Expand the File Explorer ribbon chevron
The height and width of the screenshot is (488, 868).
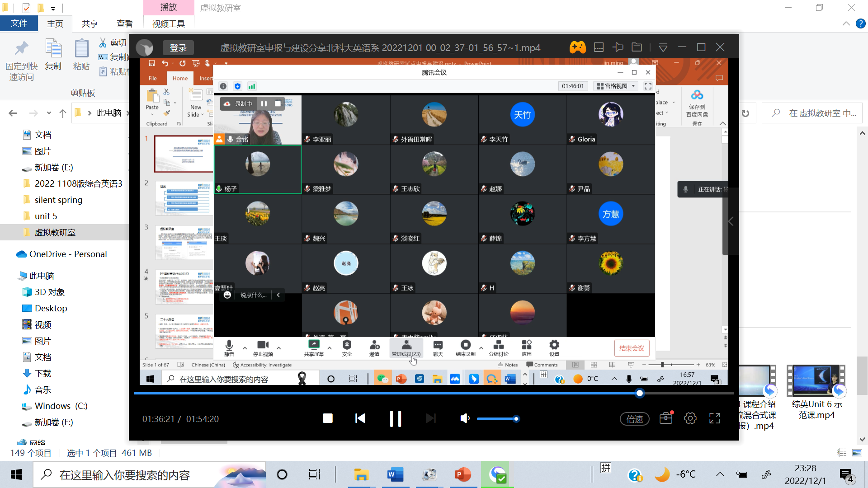click(846, 24)
